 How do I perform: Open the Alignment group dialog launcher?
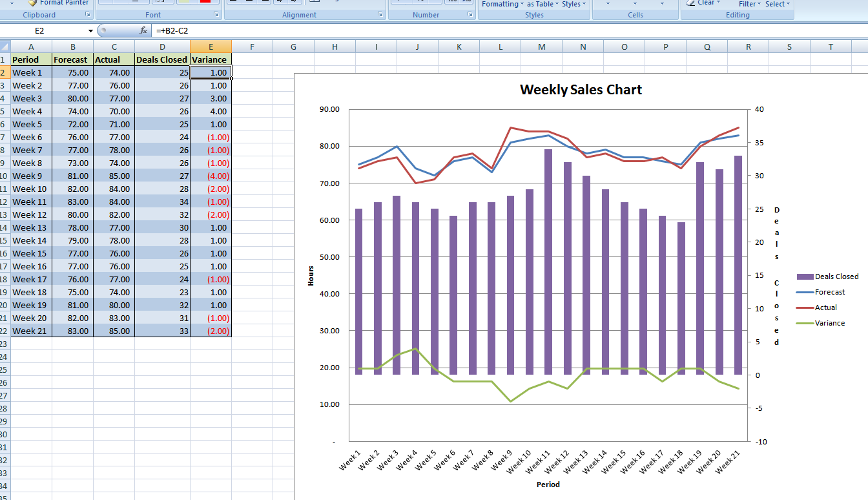(x=382, y=14)
